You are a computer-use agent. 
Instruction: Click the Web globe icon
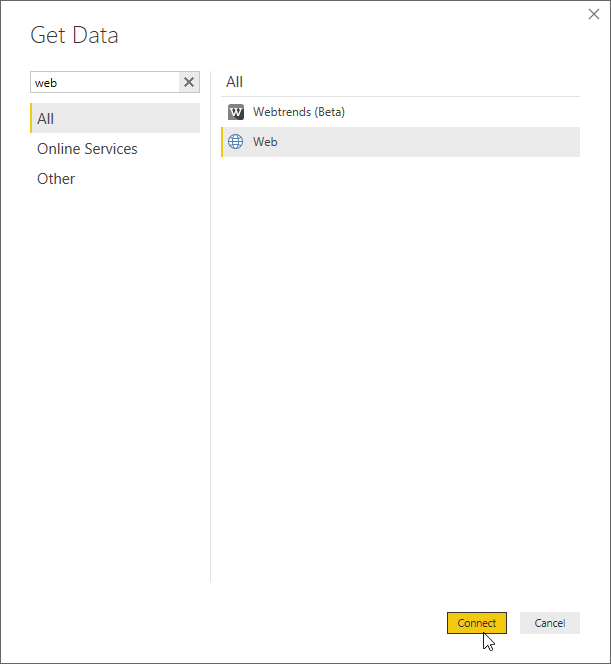236,142
